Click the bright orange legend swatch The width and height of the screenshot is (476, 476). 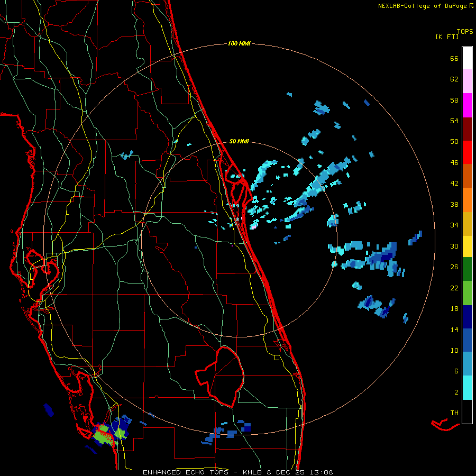point(467,200)
